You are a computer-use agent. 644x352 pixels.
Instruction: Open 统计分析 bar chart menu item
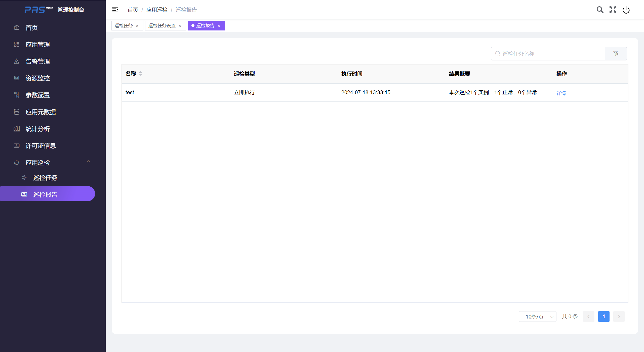pyautogui.click(x=38, y=129)
